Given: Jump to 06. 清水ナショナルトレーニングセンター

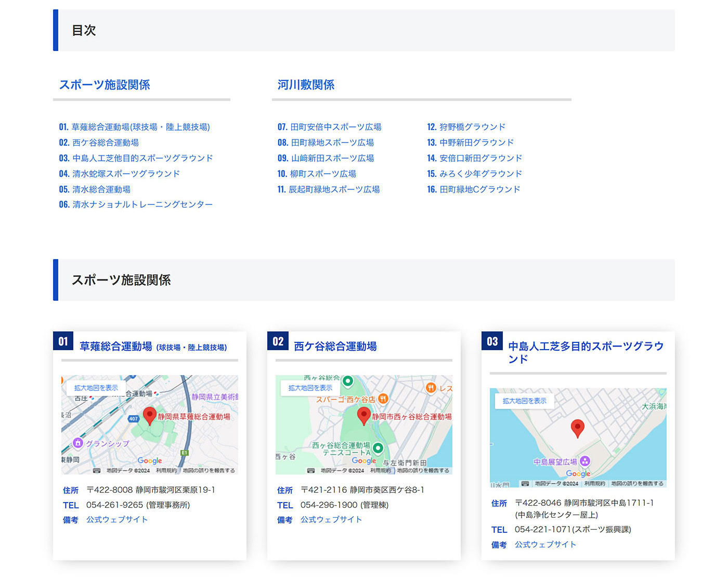Looking at the screenshot, I should click(x=136, y=204).
